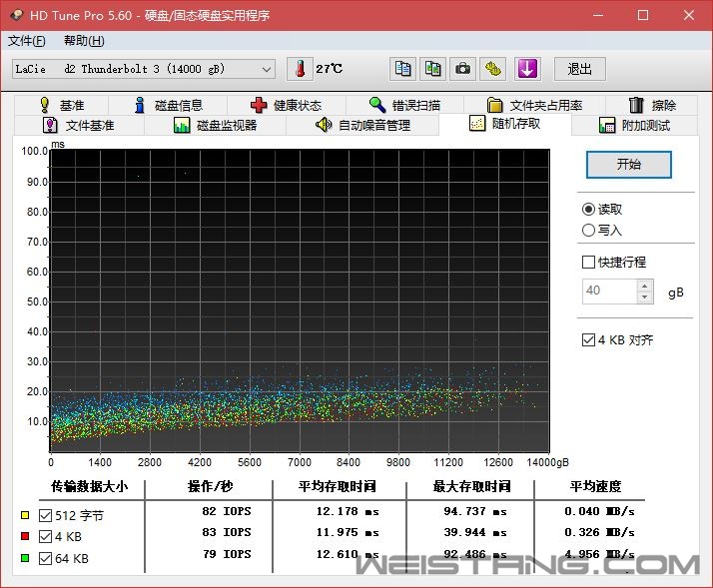Viewport: 713px width, 588px height.
Task: Click the blue info disk icon
Action: (x=140, y=105)
